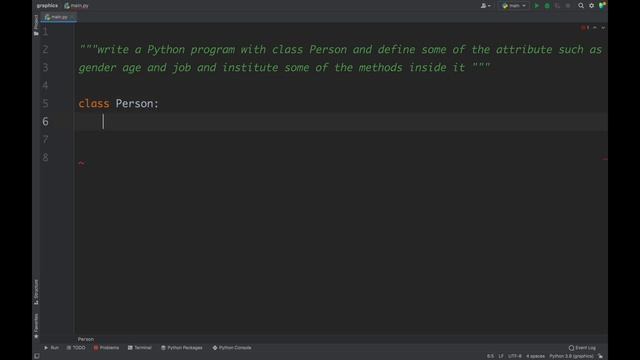Change the UTF-8 file encoding in status bar
The height and width of the screenshot is (360, 640).
click(515, 356)
